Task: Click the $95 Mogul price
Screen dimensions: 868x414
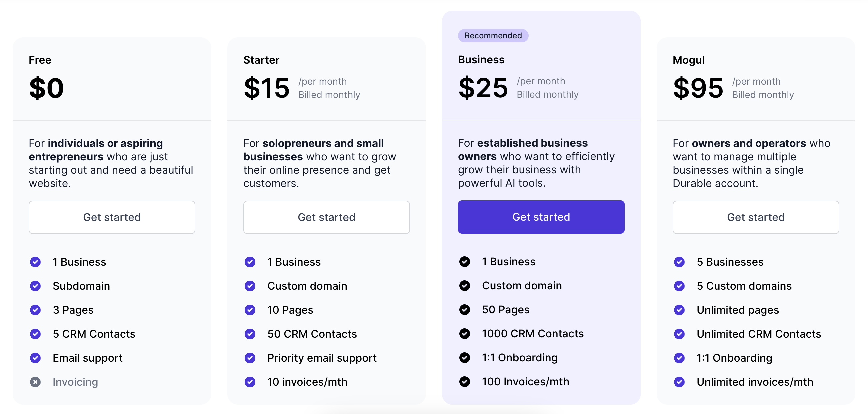Action: [x=698, y=88]
